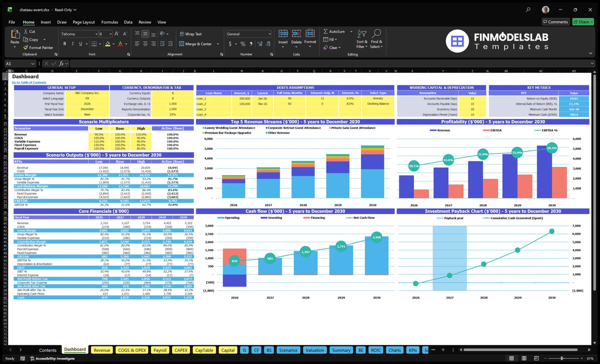This screenshot has height=364, width=600.
Task: Open the Name Box A1 dropdown
Action: point(32,63)
